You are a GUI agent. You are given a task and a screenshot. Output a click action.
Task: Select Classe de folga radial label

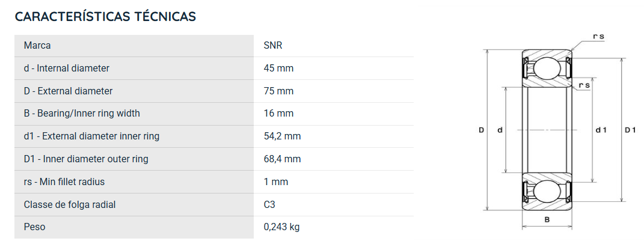point(69,204)
